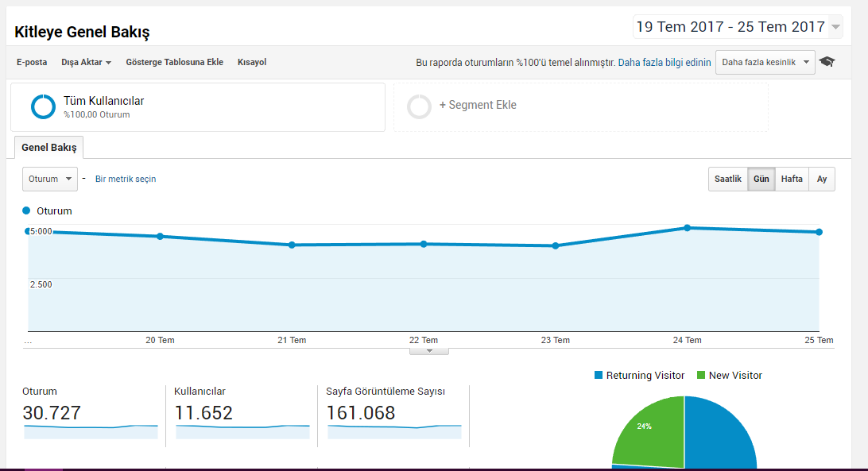Click the date range dropdown arrow
The image size is (868, 471).
point(836,26)
